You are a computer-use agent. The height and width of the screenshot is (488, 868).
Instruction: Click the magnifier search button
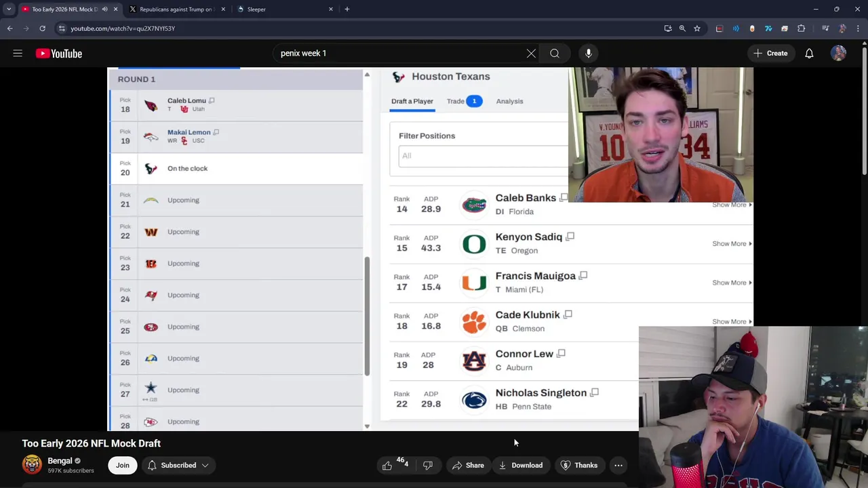point(555,54)
